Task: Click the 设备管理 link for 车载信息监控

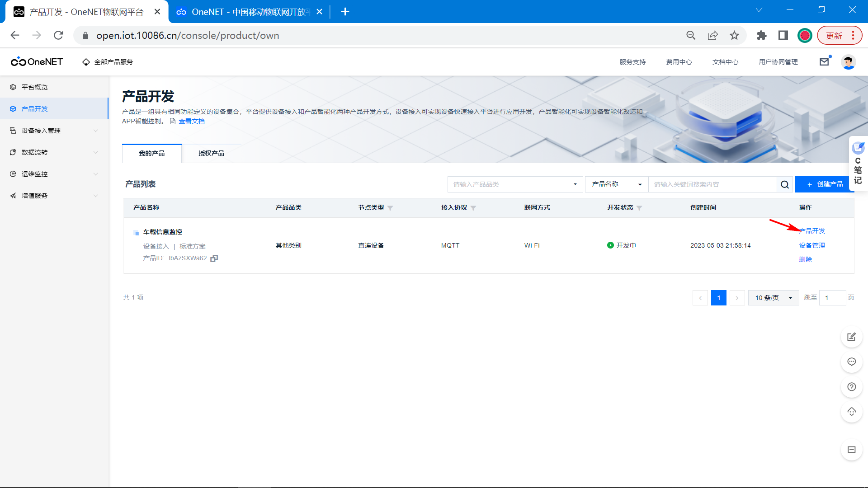Action: [x=812, y=245]
